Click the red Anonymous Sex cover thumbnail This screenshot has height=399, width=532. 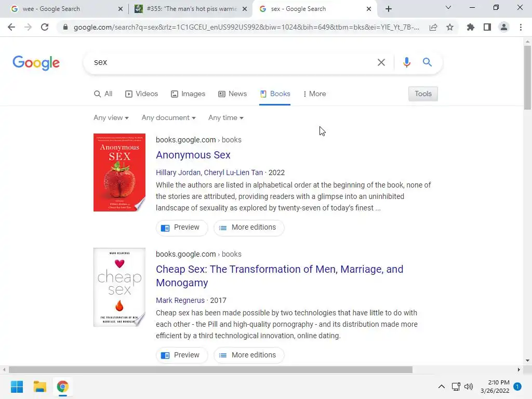[x=119, y=172]
